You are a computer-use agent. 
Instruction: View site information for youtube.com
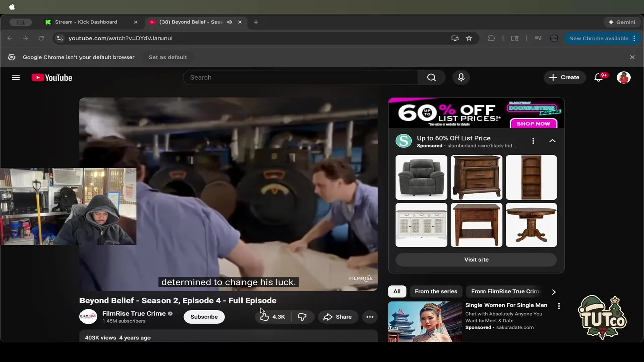(x=59, y=38)
